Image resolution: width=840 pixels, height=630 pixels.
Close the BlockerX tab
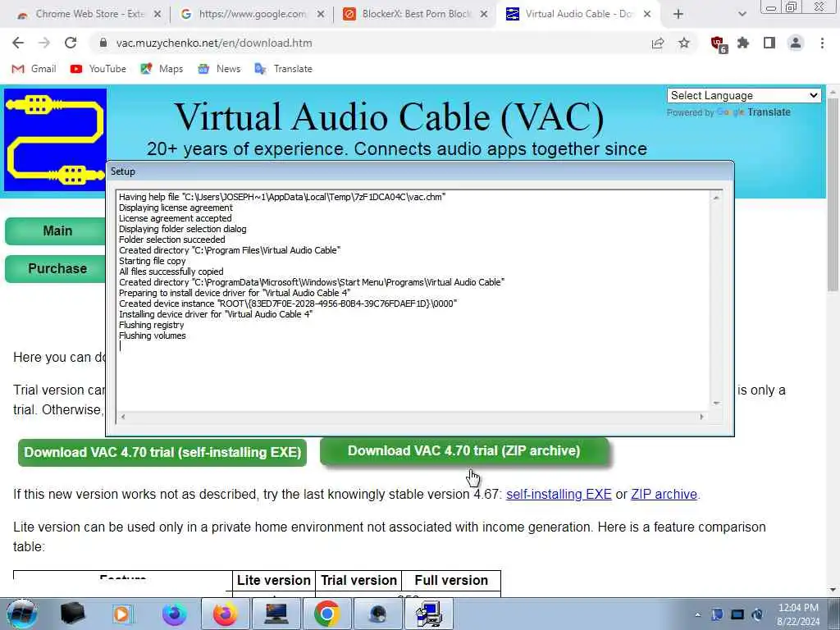point(484,14)
